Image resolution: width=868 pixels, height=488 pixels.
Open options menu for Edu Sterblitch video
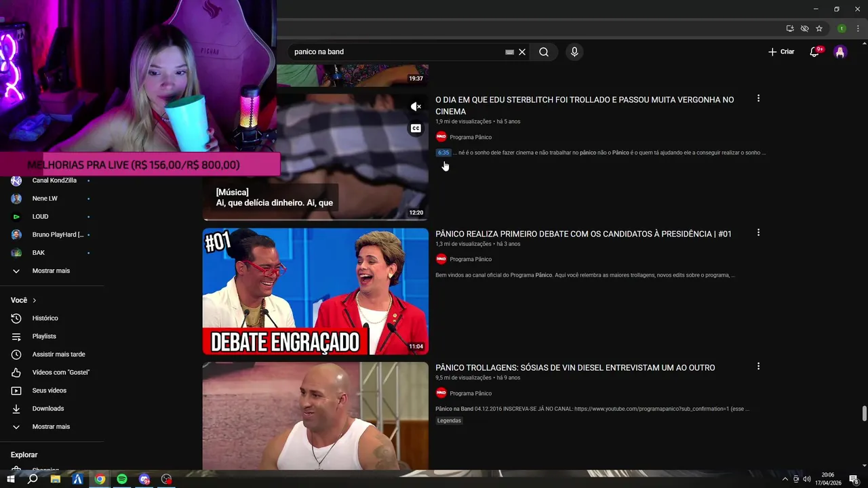tap(758, 99)
